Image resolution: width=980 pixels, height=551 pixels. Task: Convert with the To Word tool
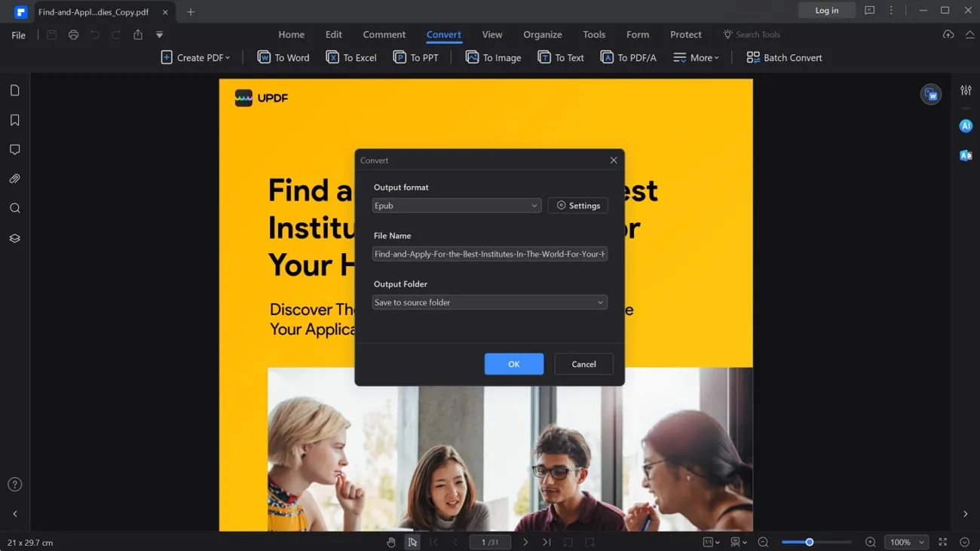pos(283,57)
